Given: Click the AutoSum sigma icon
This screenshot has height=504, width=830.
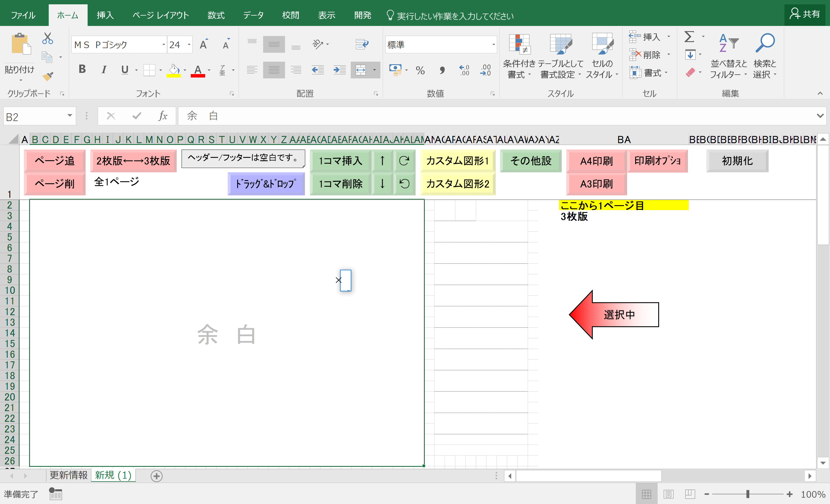Looking at the screenshot, I should pos(689,37).
